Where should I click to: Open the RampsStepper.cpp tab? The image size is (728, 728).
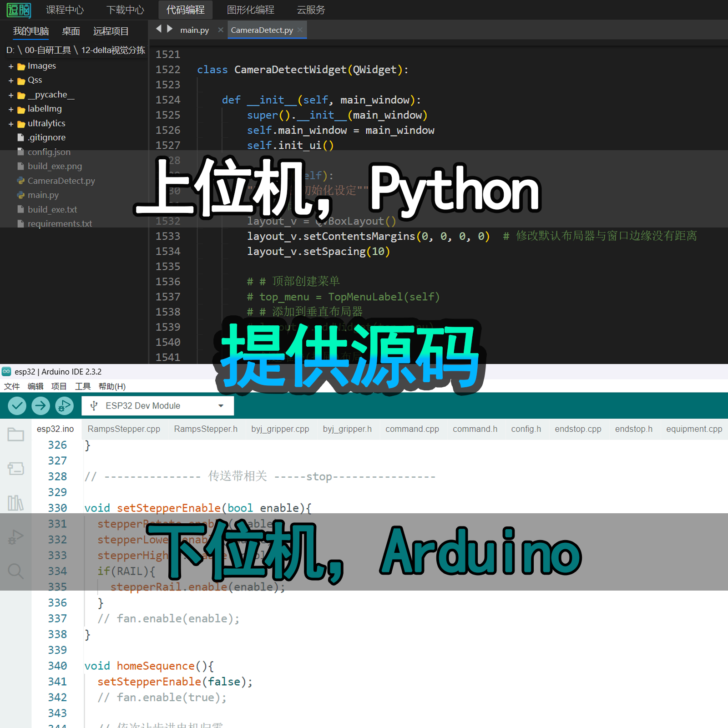tap(124, 429)
